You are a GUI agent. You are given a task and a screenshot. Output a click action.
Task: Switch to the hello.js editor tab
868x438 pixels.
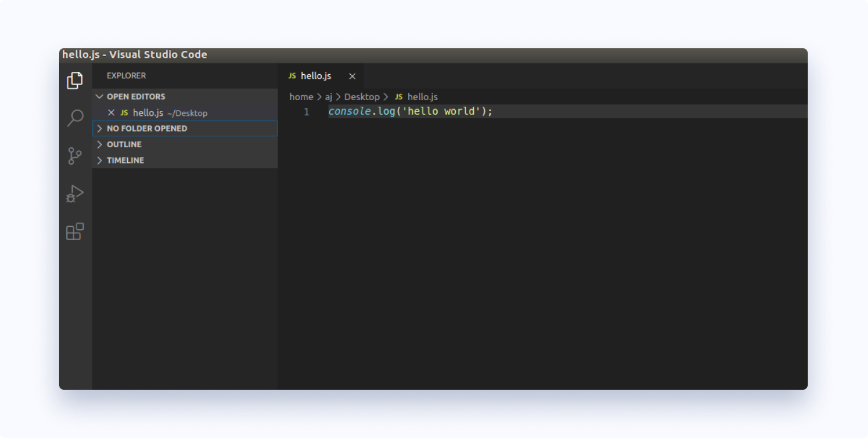pyautogui.click(x=316, y=75)
